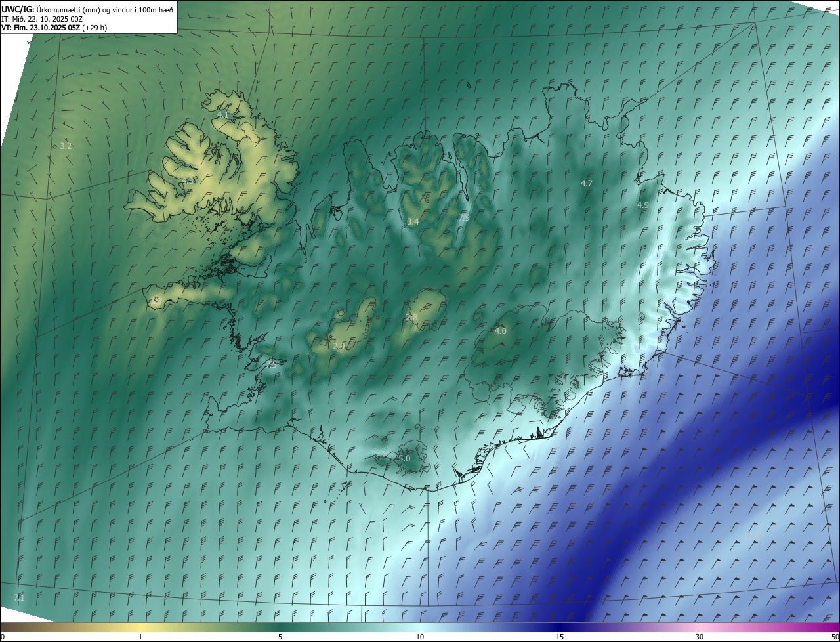Click the 3.2 value label offshore
Screen dimensions: 840x642
point(66,146)
